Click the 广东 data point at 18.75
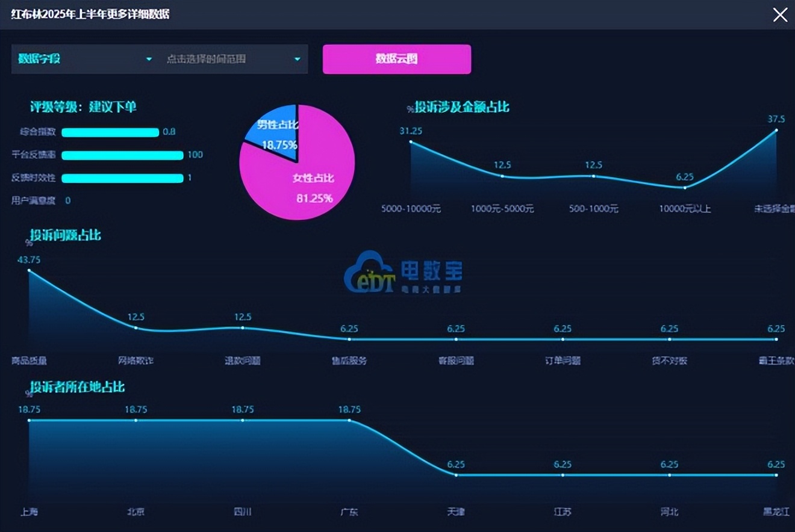Screen dimensions: 795x532 [x=349, y=420]
